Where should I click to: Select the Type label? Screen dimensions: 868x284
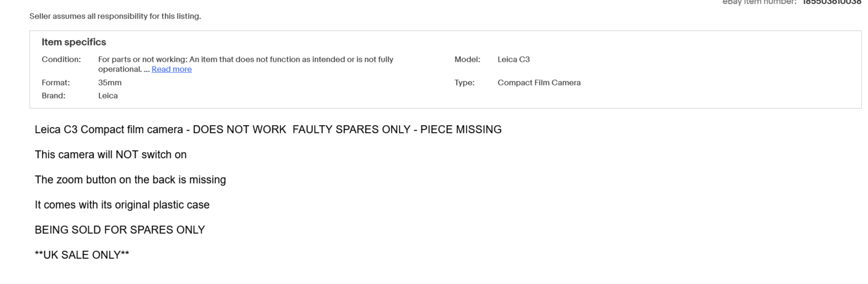(464, 83)
